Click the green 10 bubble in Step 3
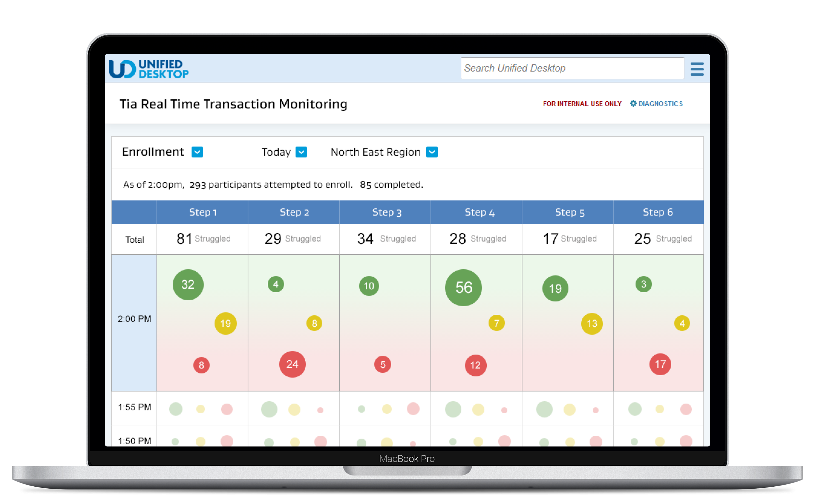Screen dimensions: 815x504 point(369,286)
